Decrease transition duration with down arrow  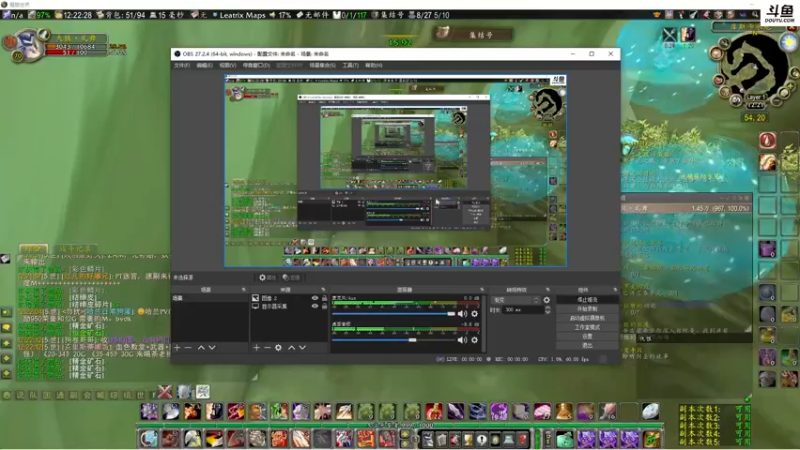[x=547, y=312]
